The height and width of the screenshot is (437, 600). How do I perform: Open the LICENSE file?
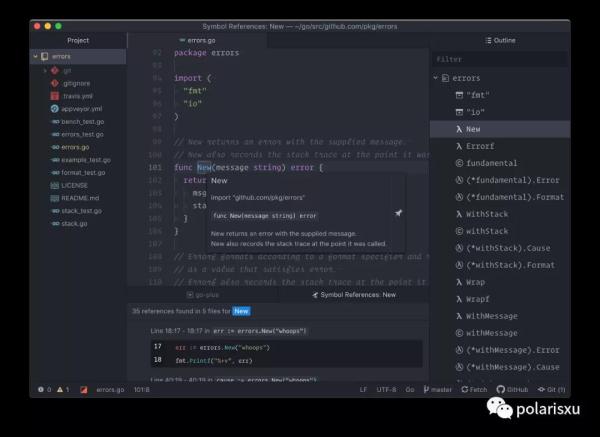pyautogui.click(x=74, y=185)
